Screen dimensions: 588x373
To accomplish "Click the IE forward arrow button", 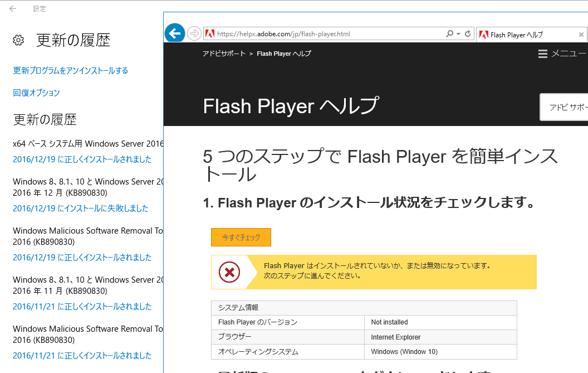I will coord(194,33).
